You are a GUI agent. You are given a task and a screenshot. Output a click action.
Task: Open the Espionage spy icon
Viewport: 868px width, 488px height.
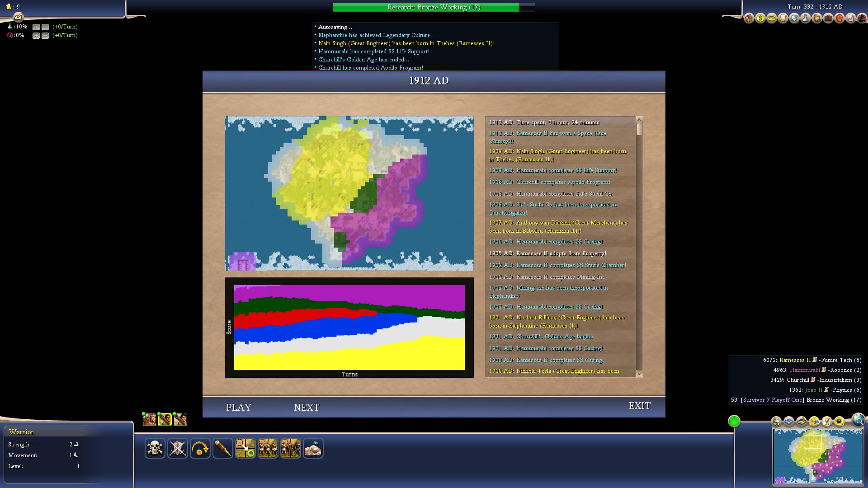coord(862,18)
